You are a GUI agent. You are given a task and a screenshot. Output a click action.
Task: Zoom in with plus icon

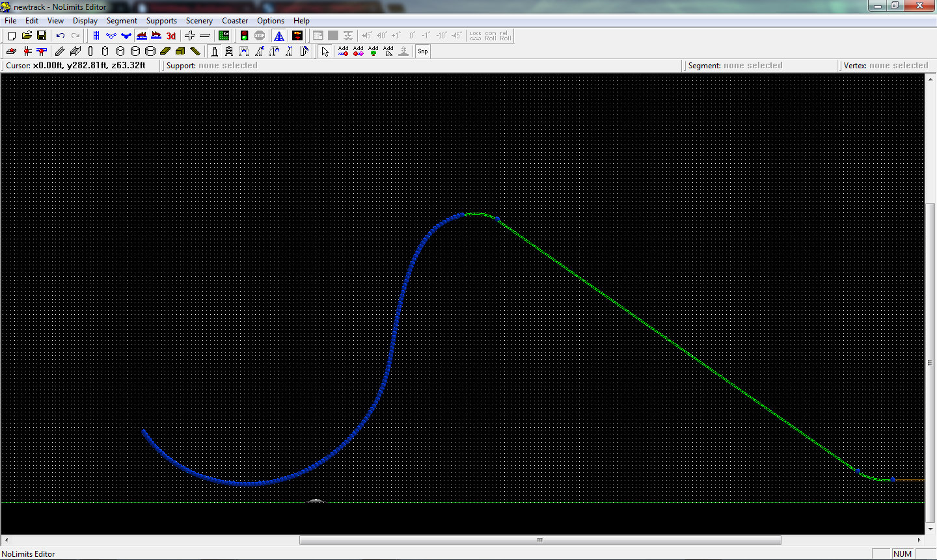pos(190,36)
